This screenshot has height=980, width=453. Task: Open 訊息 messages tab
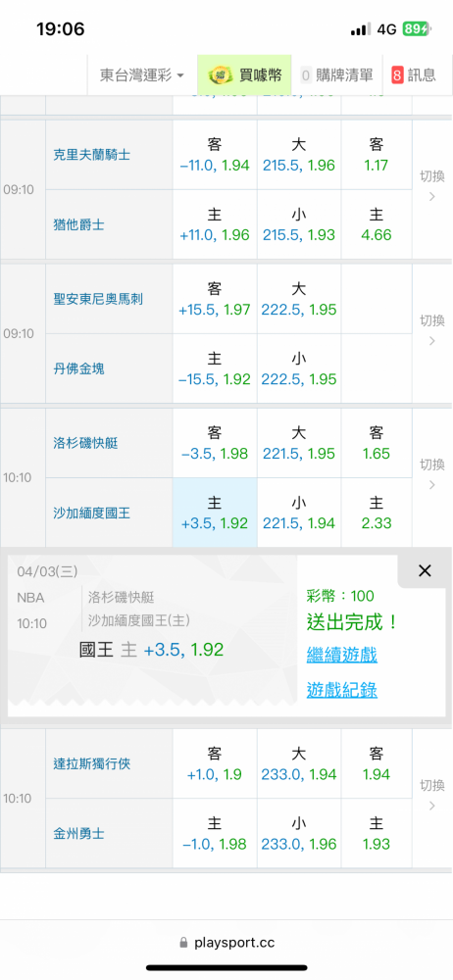(x=414, y=75)
